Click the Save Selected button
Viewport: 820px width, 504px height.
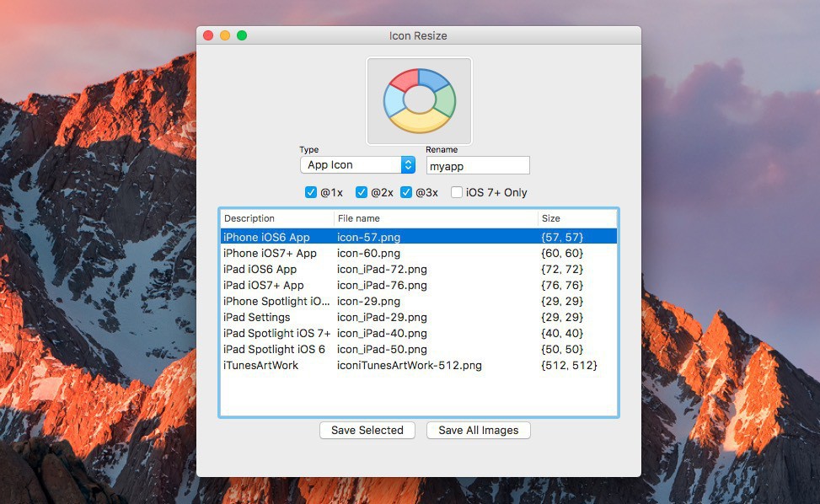coord(367,431)
